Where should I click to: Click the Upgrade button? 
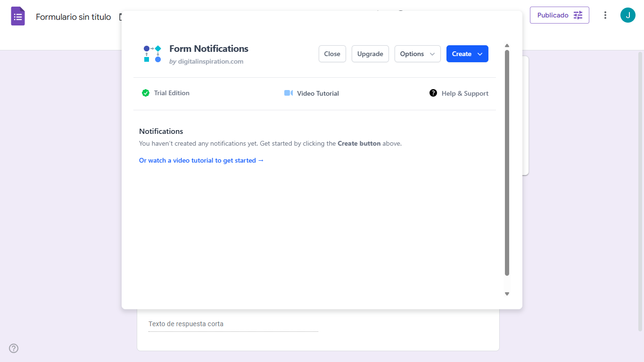pos(370,54)
